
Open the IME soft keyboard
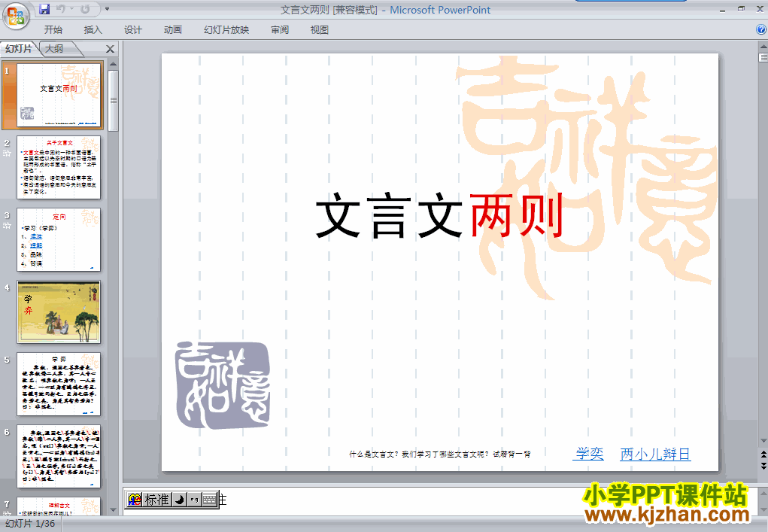tap(210, 500)
